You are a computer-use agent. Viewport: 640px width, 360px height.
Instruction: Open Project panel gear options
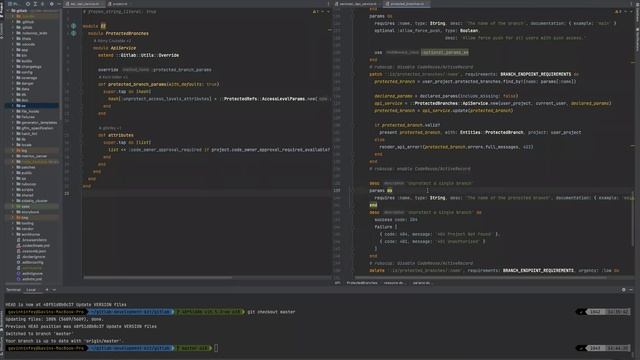51,4
